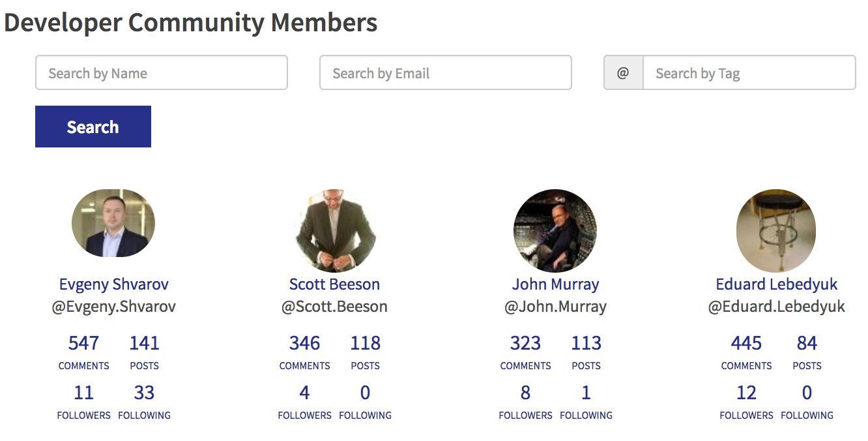View Evgeny Shvarov's 141 posts
The height and width of the screenshot is (441, 868).
click(x=144, y=343)
